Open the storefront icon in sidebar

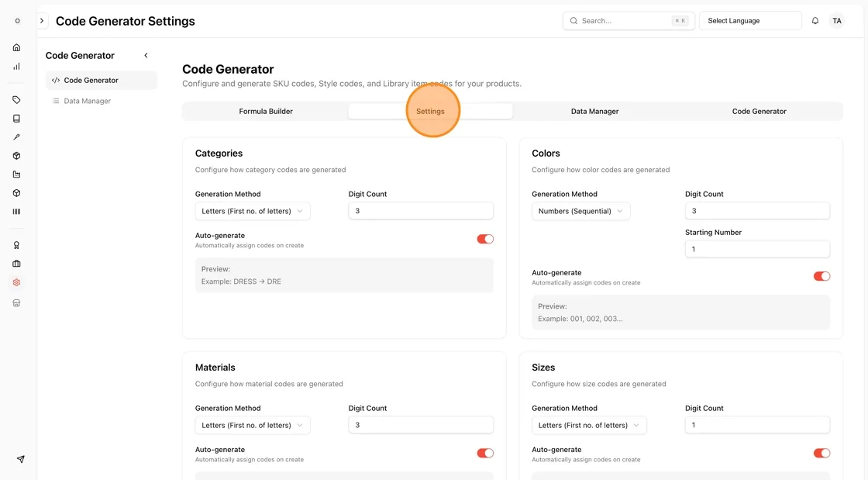[16, 303]
